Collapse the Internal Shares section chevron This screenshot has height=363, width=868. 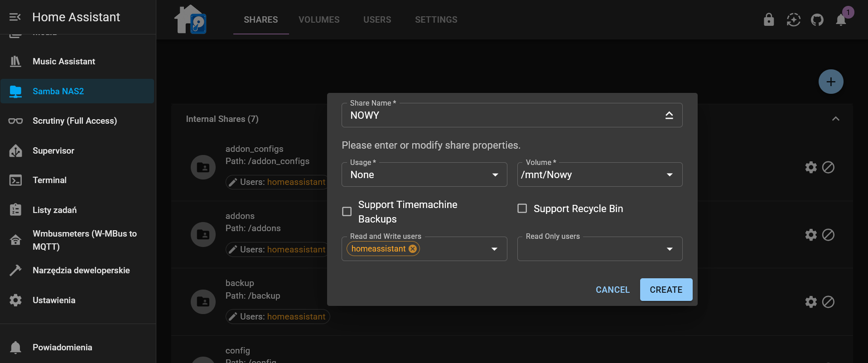836,119
